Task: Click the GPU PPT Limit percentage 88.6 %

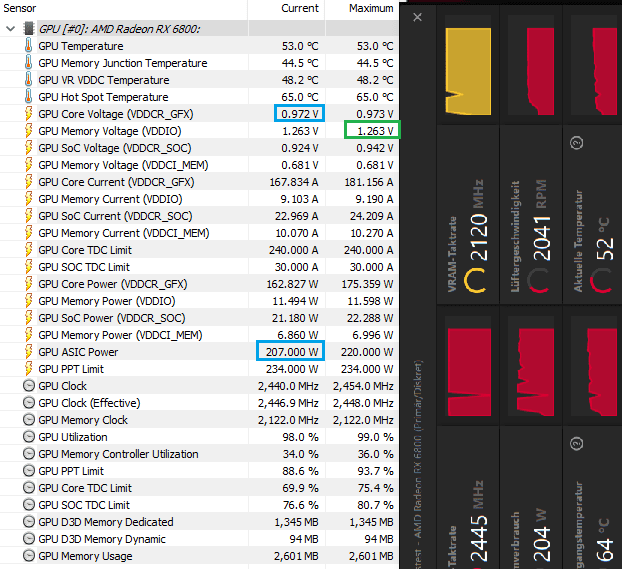Action: click(x=300, y=471)
